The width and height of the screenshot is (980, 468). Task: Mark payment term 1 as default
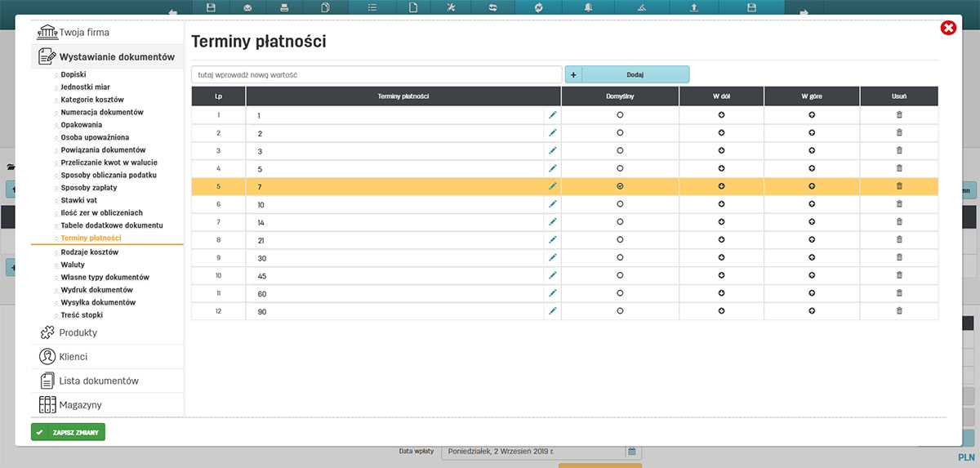click(620, 115)
